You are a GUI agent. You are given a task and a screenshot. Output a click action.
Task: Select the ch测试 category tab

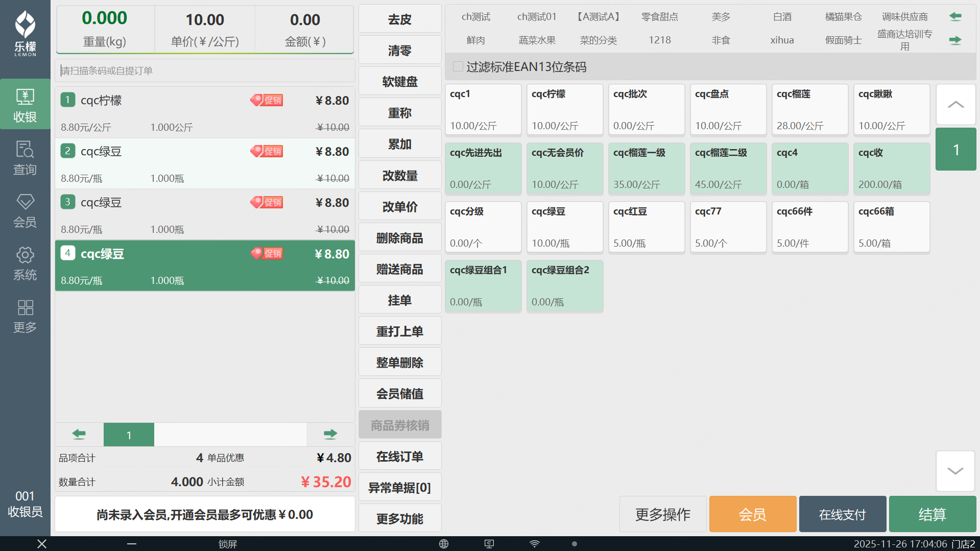476,17
